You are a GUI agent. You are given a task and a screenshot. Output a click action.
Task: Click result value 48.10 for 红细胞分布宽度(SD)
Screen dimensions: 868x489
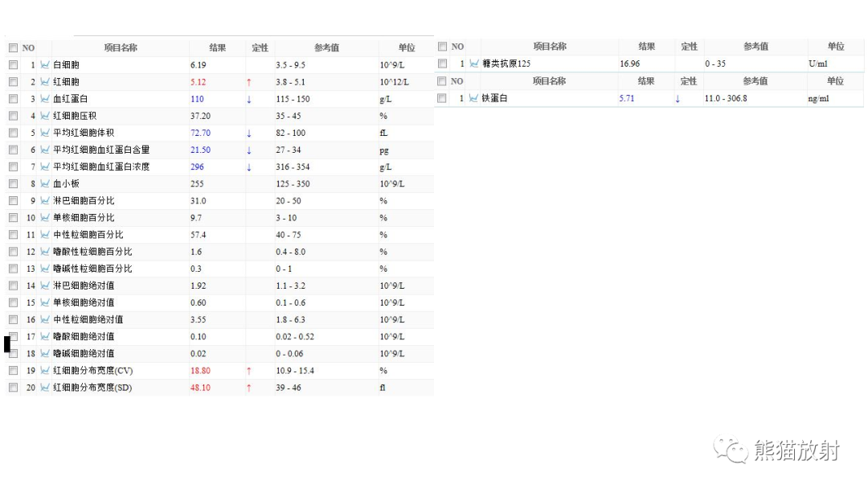[200, 388]
